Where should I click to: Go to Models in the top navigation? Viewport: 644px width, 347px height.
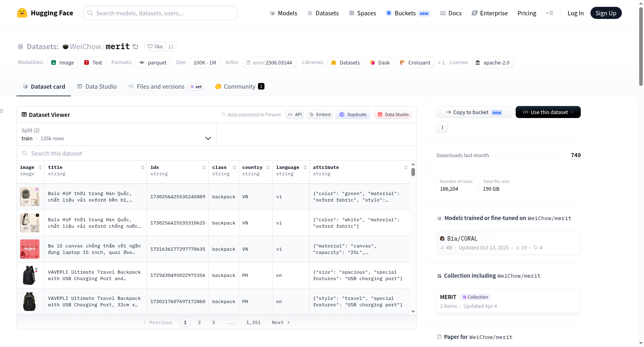pyautogui.click(x=283, y=13)
